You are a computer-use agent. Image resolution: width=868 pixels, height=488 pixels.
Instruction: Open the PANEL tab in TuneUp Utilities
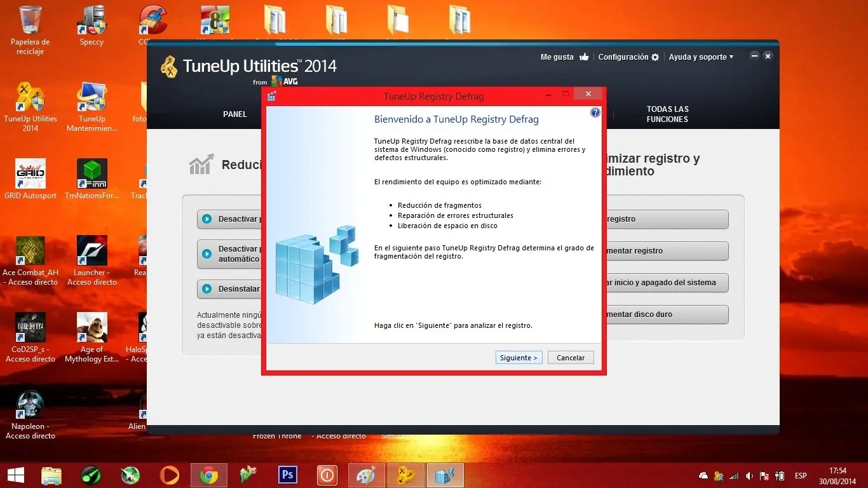coord(235,114)
